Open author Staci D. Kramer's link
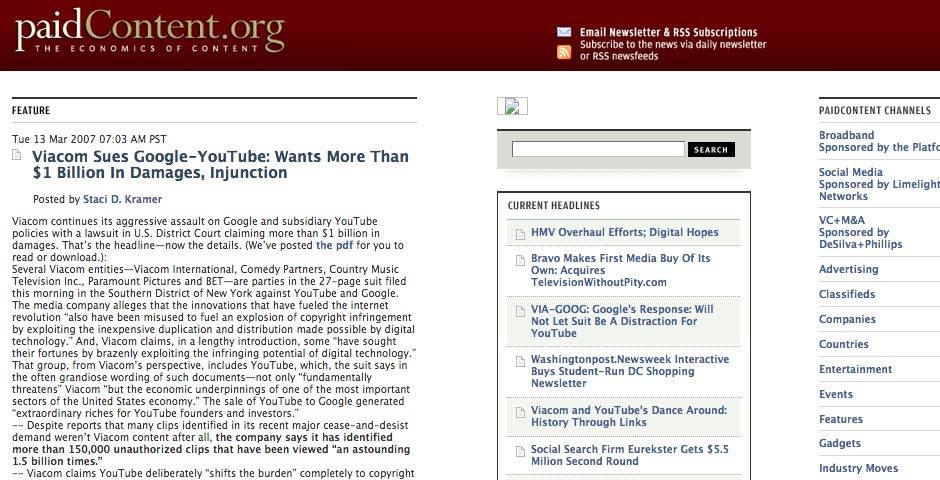Image resolution: width=940 pixels, height=480 pixels. [122, 200]
